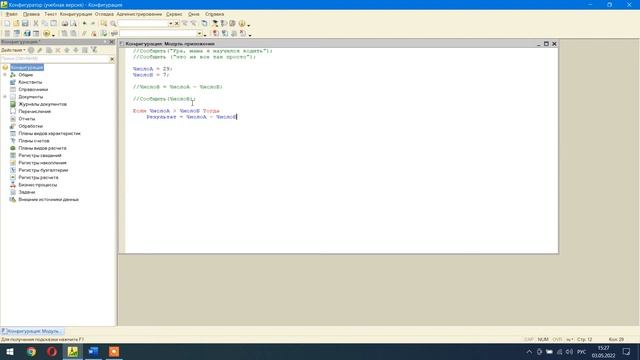Screen dimensions: 640x360
Task: Click the pencil edit icon in configuration panel
Action: [40, 50]
